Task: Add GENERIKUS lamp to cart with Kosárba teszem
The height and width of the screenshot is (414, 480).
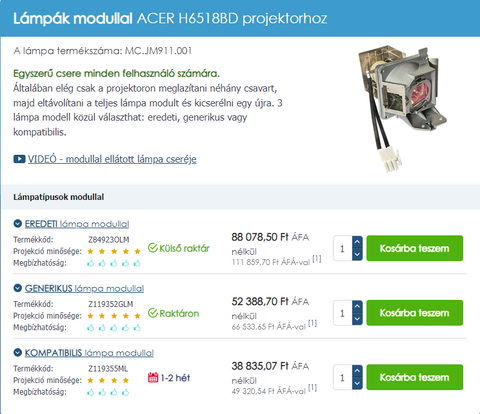Action: [x=415, y=313]
